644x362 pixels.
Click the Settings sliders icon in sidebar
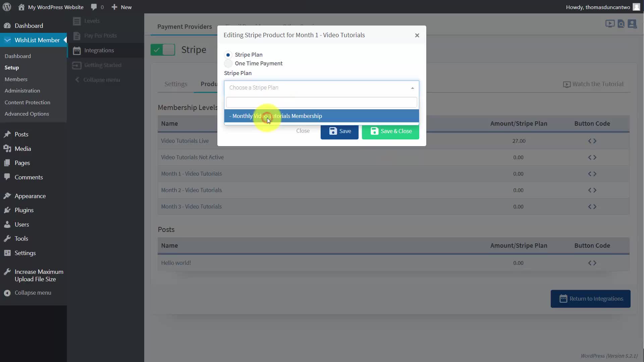tap(7, 253)
